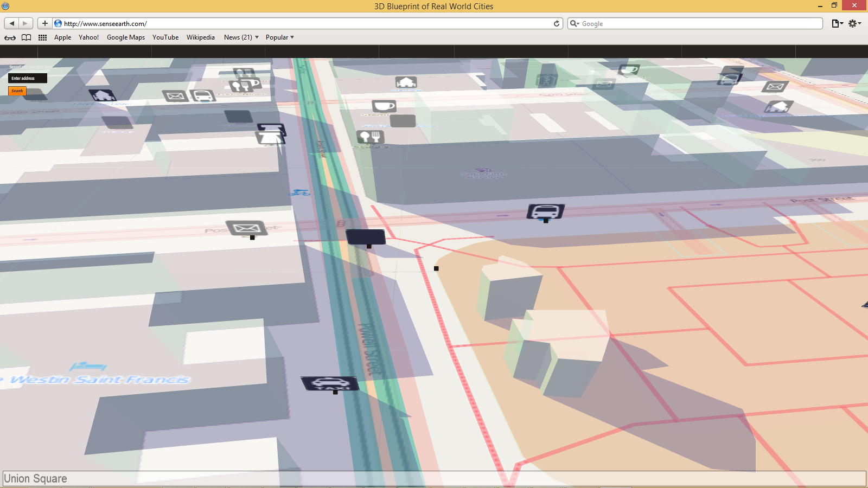
Task: Open the Google Maps bookmark
Action: (126, 37)
